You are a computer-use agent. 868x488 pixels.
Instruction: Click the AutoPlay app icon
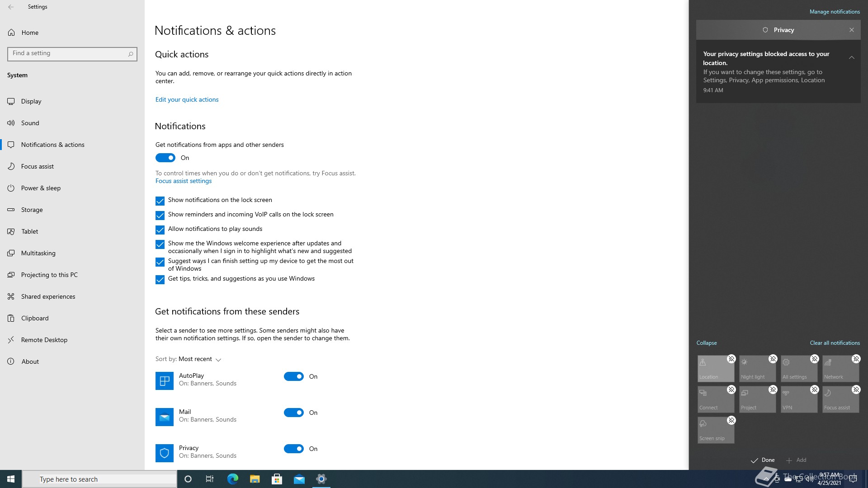pyautogui.click(x=165, y=381)
